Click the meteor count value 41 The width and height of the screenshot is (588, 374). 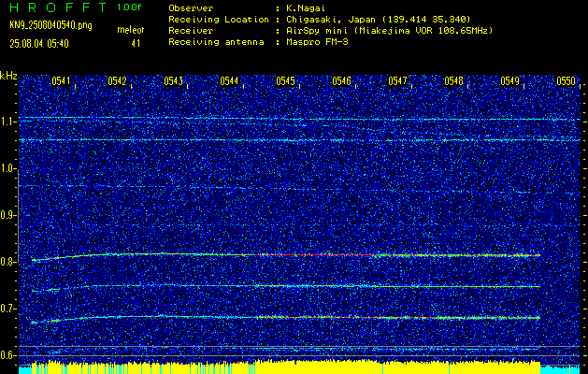[136, 44]
